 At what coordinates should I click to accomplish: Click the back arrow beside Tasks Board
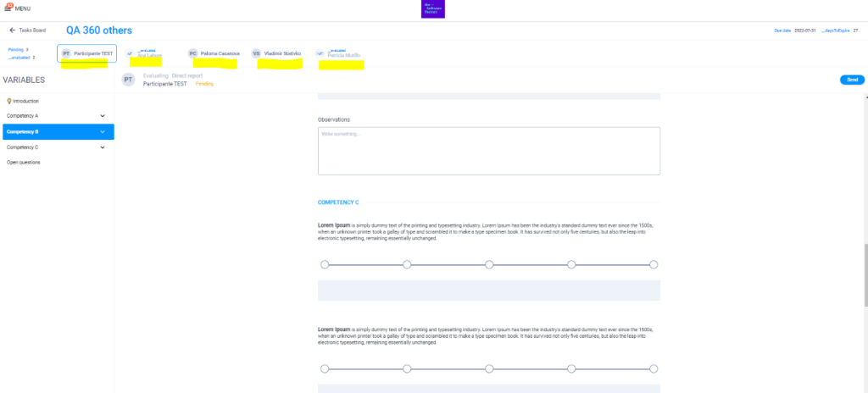point(12,30)
